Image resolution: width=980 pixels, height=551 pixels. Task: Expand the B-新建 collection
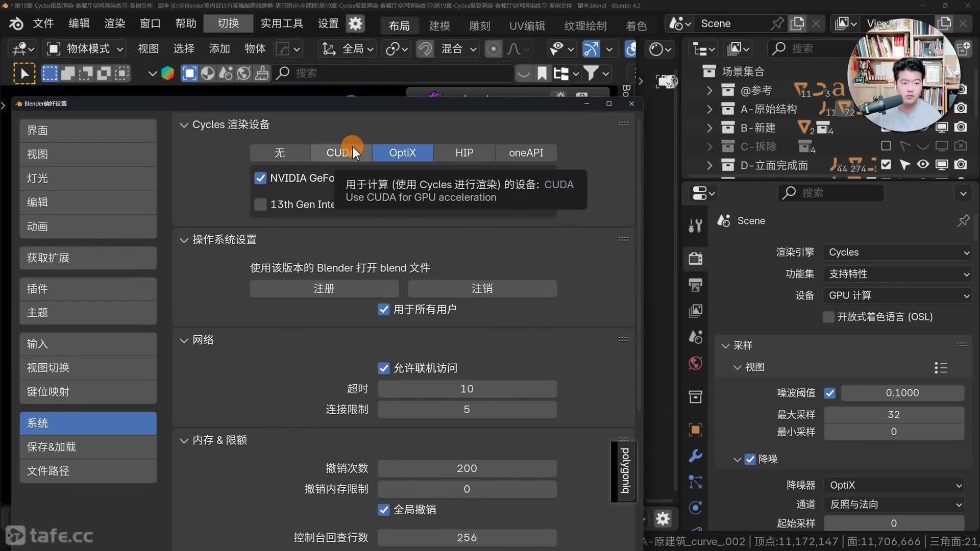pyautogui.click(x=709, y=128)
